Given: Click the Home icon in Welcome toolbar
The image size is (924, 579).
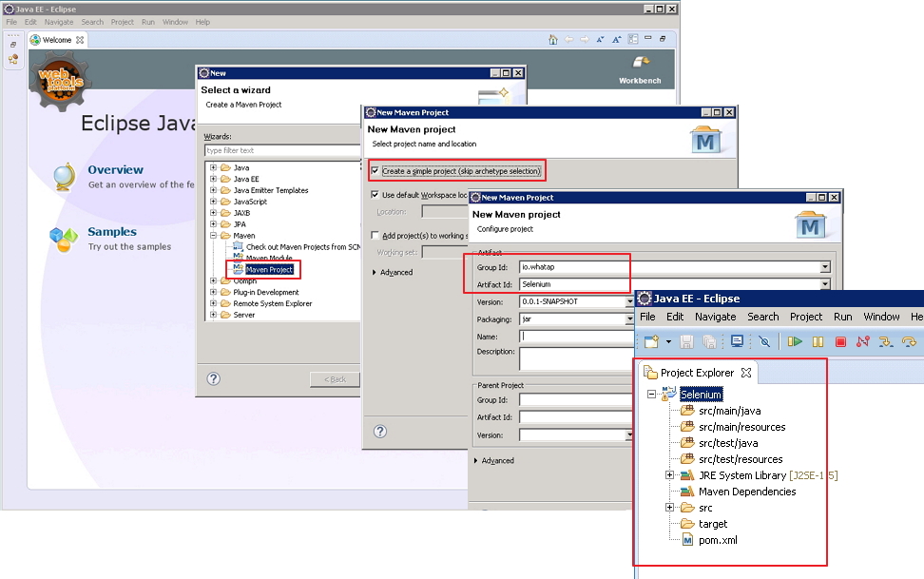Looking at the screenshot, I should [553, 40].
